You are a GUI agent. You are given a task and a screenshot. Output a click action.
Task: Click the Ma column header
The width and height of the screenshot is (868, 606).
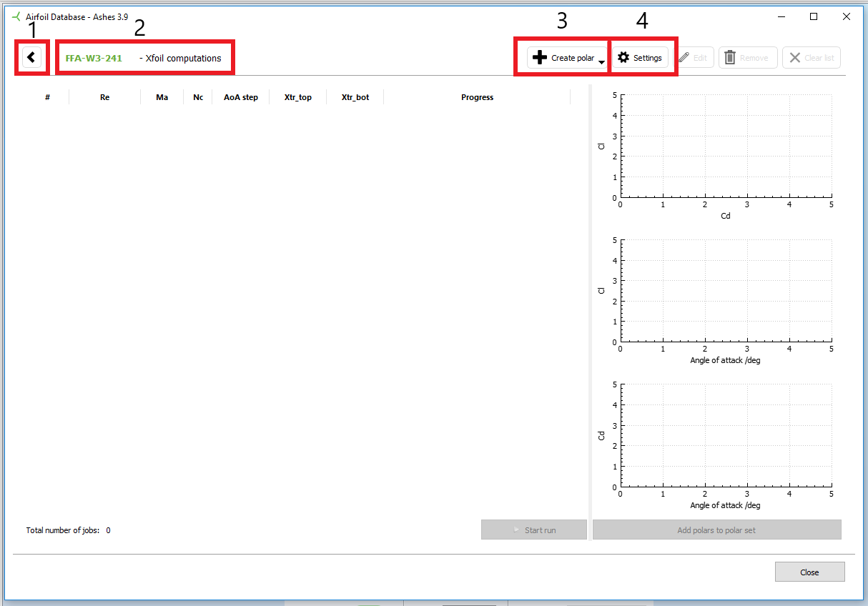click(x=162, y=97)
